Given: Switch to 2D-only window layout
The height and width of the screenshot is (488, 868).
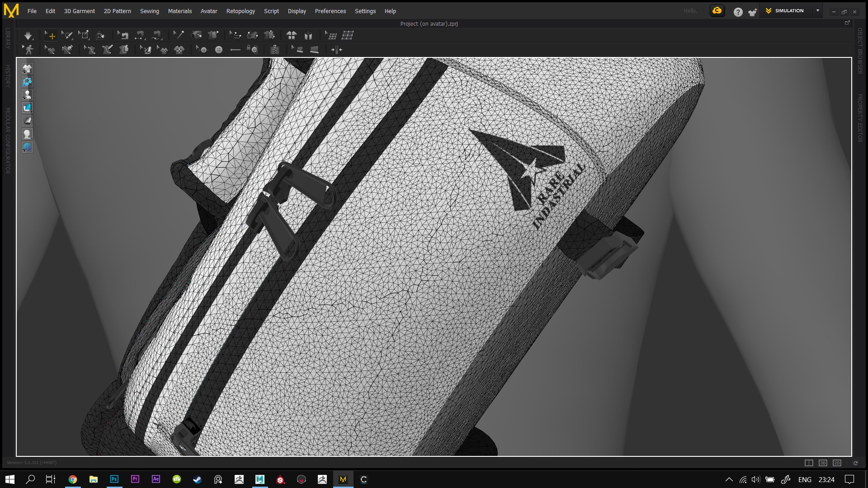Looking at the screenshot, I should click(837, 463).
